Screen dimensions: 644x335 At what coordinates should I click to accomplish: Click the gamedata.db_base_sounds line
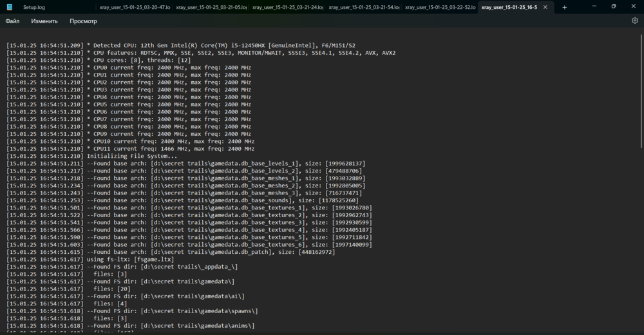coord(182,200)
